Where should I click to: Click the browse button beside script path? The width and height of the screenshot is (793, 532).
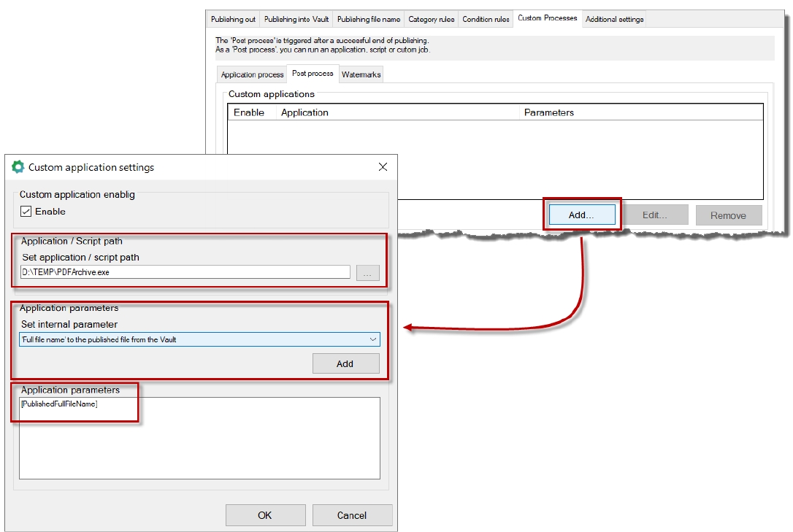(368, 272)
